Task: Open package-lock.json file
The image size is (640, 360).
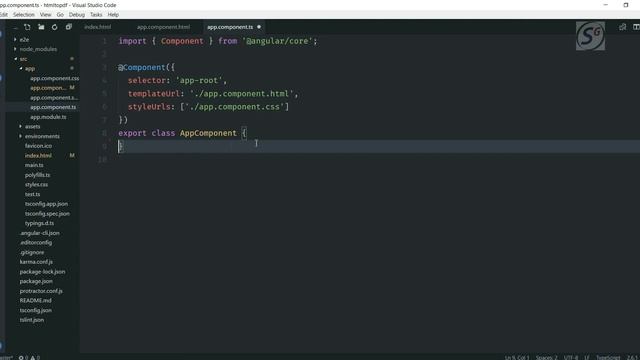Action: click(x=42, y=271)
